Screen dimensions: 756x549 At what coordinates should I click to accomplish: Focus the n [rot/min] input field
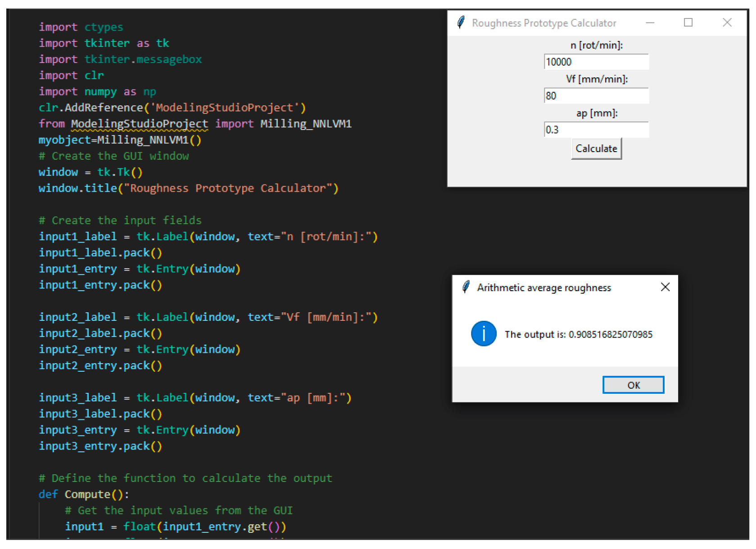click(x=596, y=62)
